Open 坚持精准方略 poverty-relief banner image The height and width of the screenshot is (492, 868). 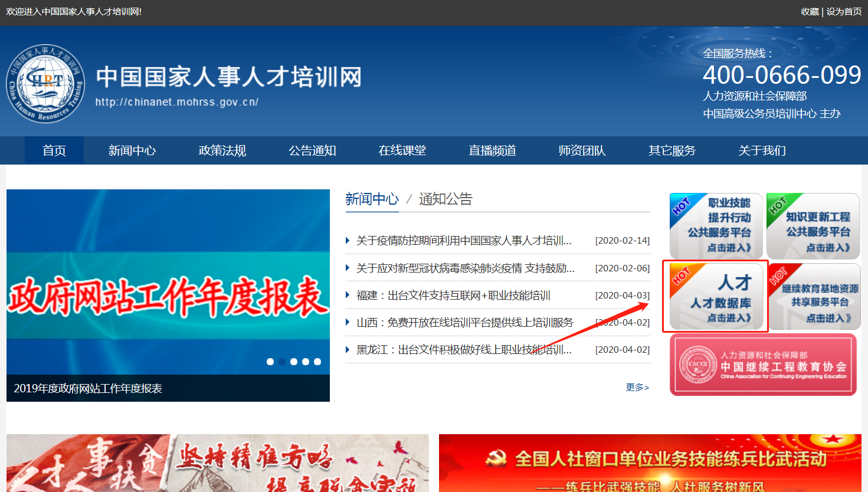[218, 463]
